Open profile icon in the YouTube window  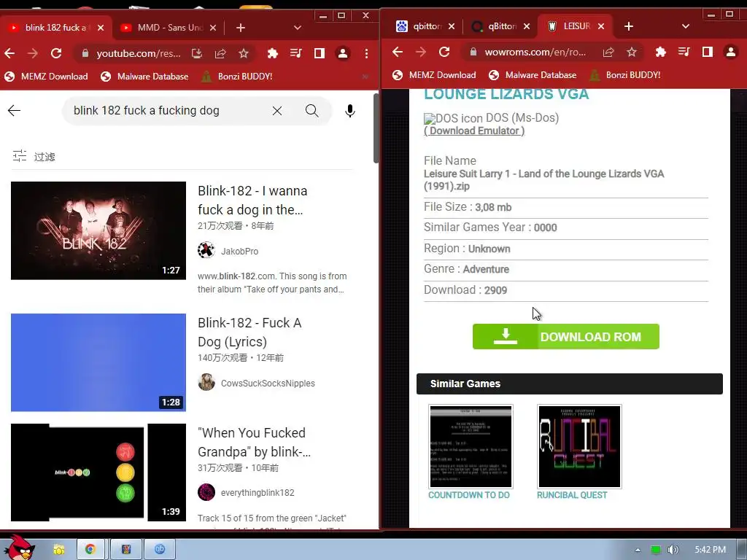[x=343, y=53]
